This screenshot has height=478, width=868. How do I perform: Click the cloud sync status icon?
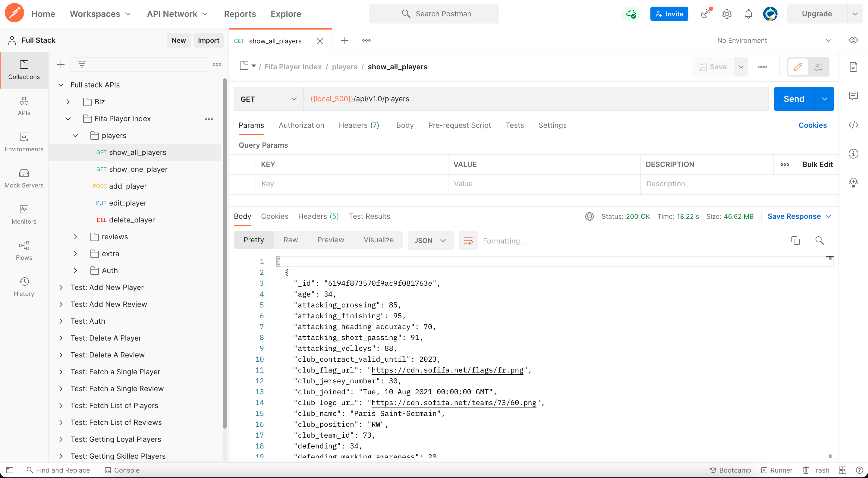point(631,14)
